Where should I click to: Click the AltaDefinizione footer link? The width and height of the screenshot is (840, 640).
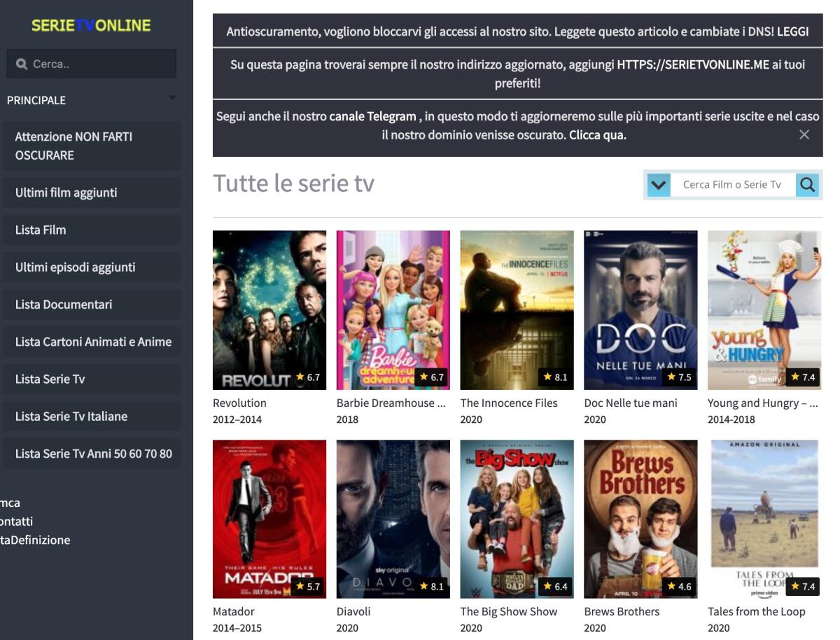[35, 540]
